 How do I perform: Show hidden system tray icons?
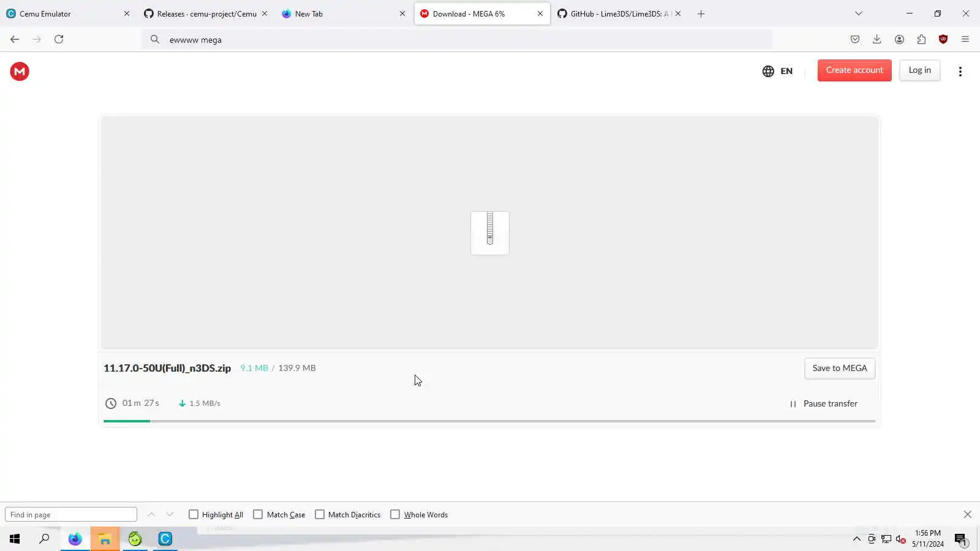click(x=856, y=539)
